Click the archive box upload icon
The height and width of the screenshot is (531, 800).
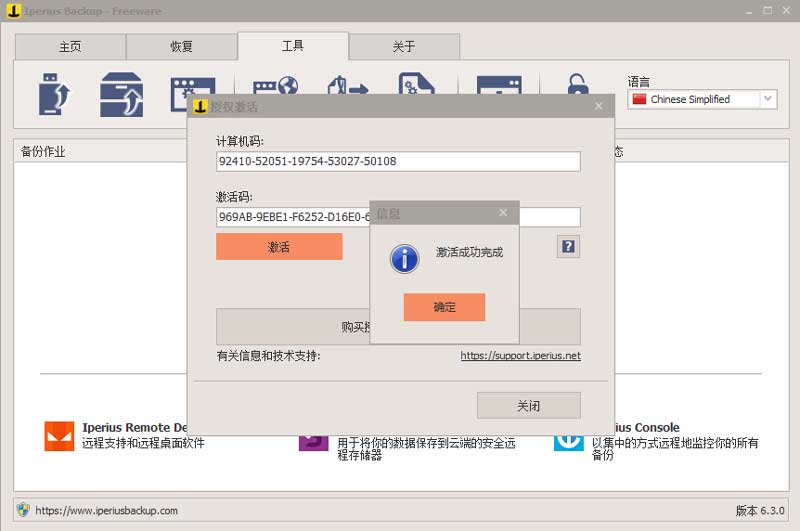[121, 94]
